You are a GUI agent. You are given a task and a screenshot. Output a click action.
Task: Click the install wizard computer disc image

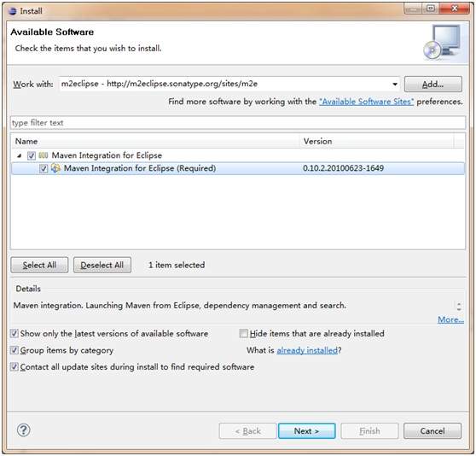point(443,43)
